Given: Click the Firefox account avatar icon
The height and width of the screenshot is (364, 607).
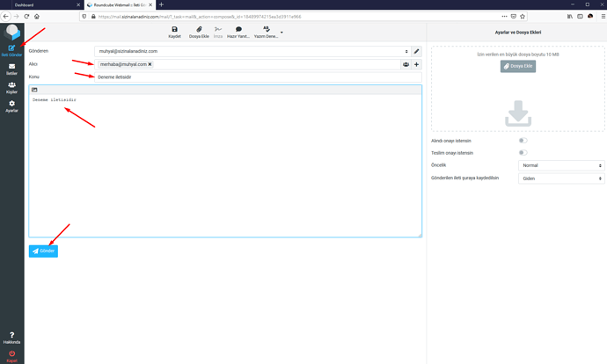Looking at the screenshot, I should click(590, 16).
